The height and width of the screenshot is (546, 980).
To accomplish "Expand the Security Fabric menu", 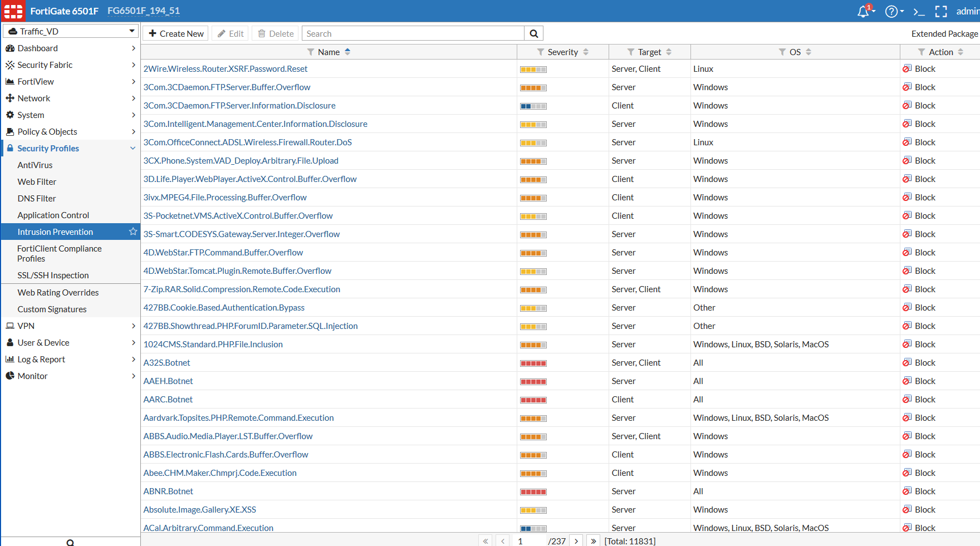I will pos(70,65).
